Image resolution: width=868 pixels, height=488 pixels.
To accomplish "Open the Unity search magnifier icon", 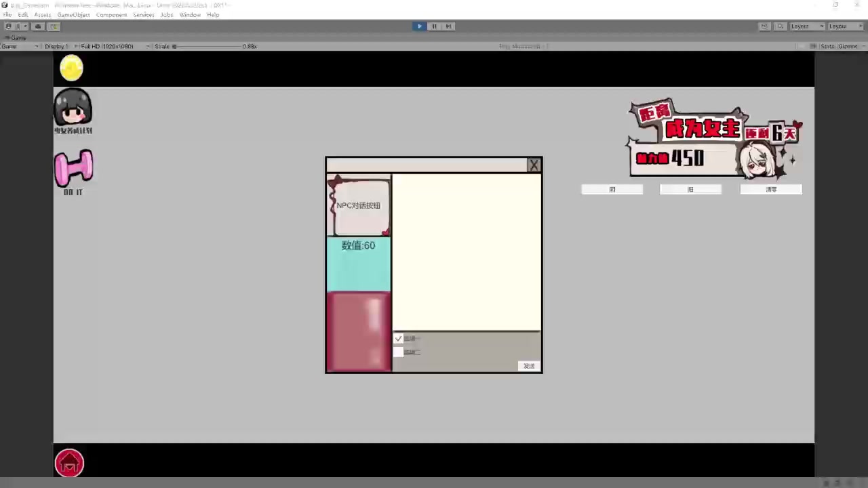I will pos(781,26).
